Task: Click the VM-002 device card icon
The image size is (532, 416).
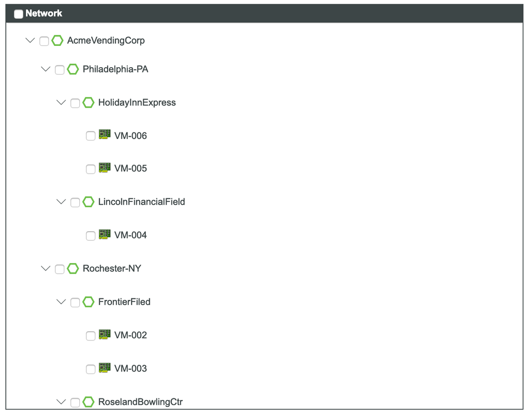Action: 104,335
